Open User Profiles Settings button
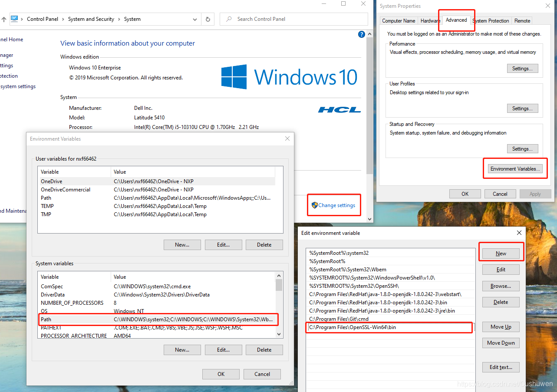The height and width of the screenshot is (392, 557). tap(523, 109)
